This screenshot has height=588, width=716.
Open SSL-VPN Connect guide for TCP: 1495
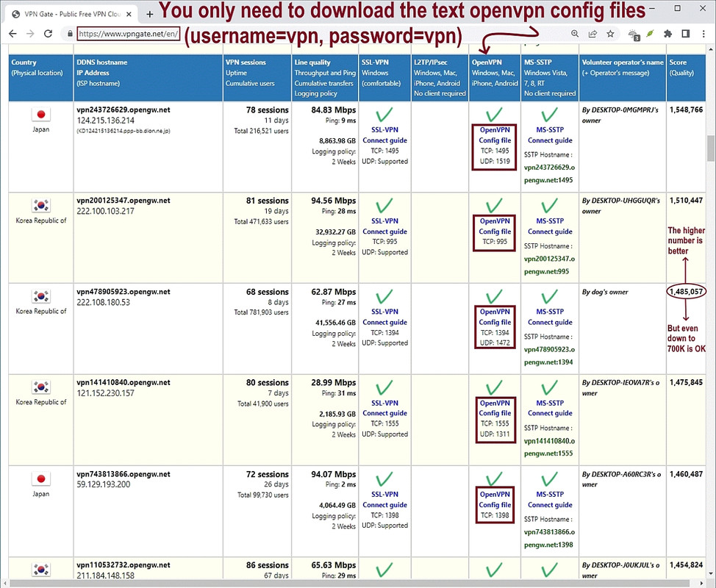click(384, 135)
